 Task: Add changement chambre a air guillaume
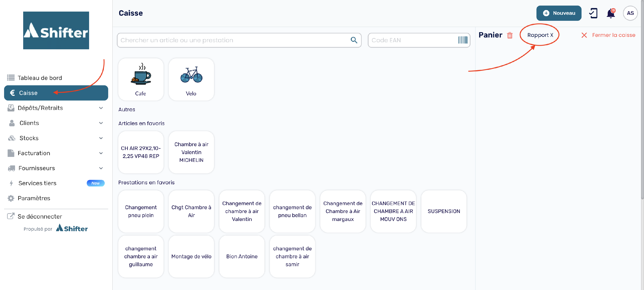pos(141,257)
